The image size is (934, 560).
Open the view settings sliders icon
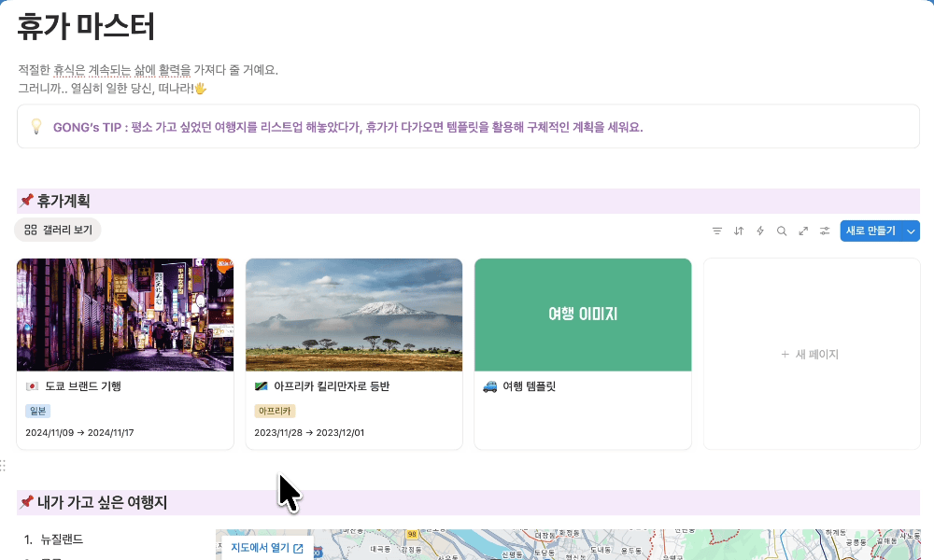coord(825,231)
